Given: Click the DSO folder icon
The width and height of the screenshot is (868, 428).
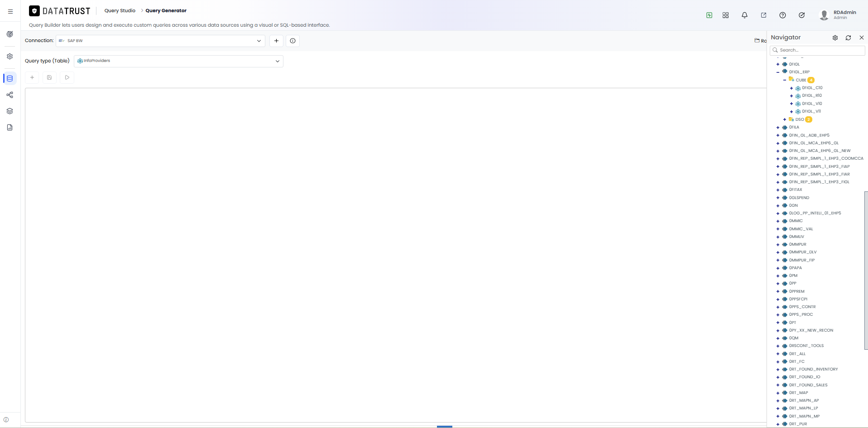Looking at the screenshot, I should click(791, 119).
